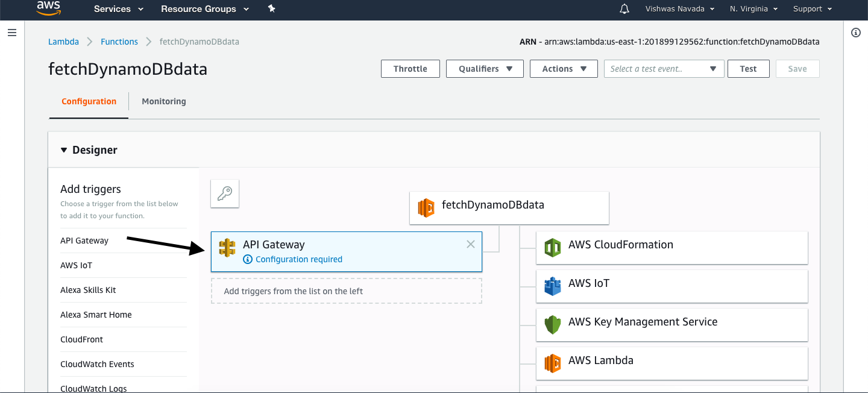This screenshot has width=868, height=393.
Task: Click the AWS CloudFormation icon
Action: (x=553, y=248)
